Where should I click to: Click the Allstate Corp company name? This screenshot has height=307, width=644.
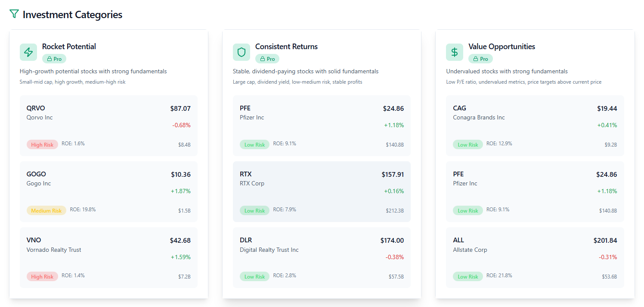point(470,250)
